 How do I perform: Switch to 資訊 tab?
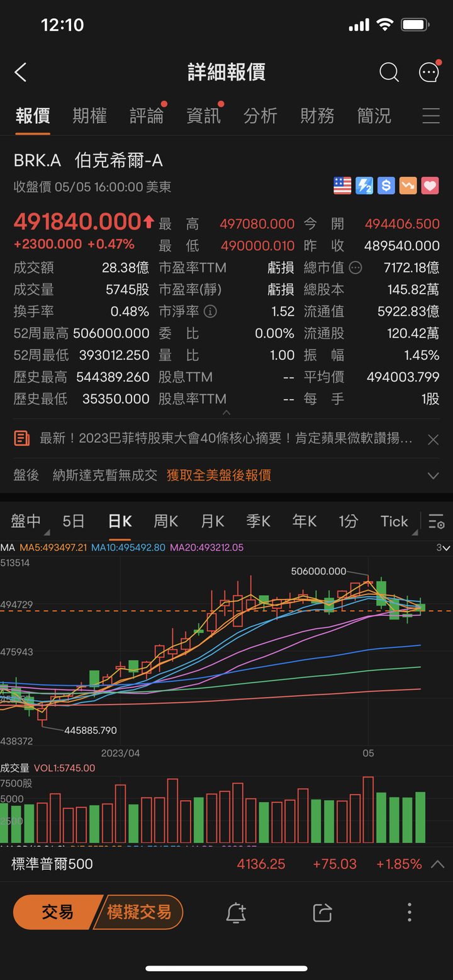click(x=204, y=116)
